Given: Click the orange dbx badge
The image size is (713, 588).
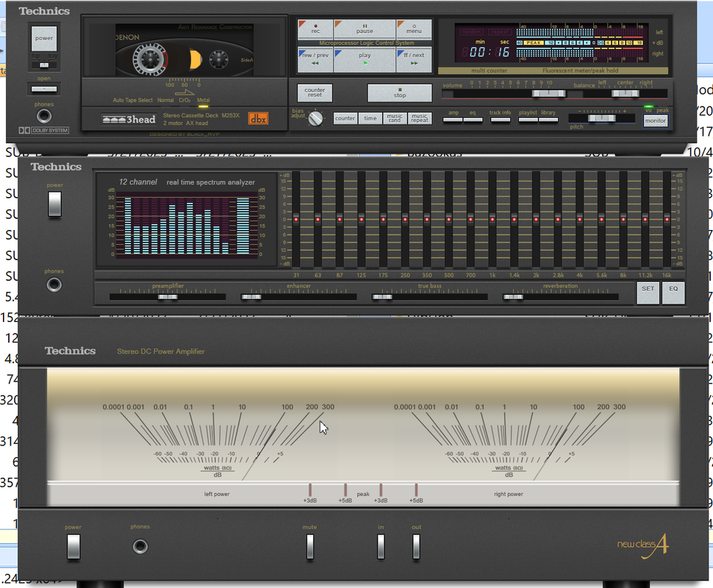Looking at the screenshot, I should [258, 118].
